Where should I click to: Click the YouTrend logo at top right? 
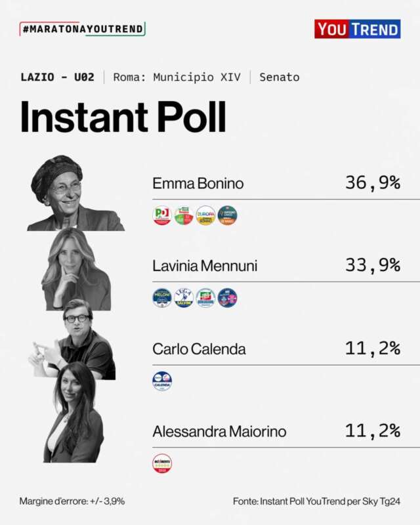coord(357,29)
